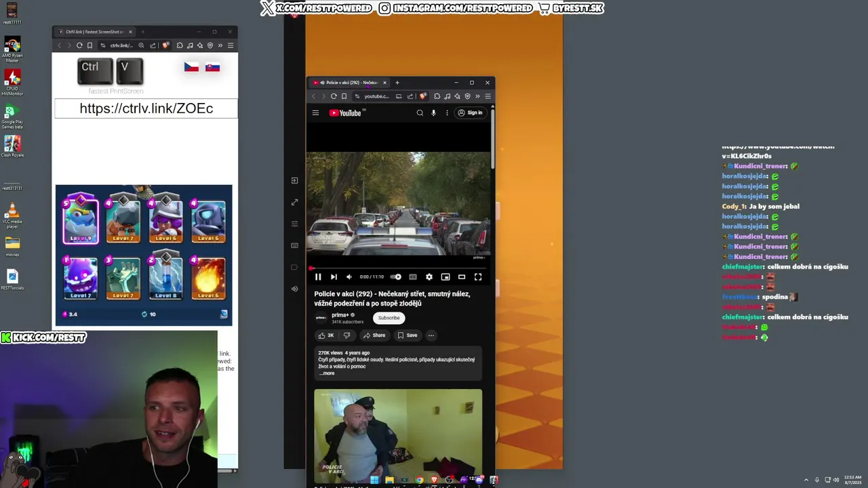The width and height of the screenshot is (868, 488).
Task: Share the YouTube video
Action: (374, 335)
